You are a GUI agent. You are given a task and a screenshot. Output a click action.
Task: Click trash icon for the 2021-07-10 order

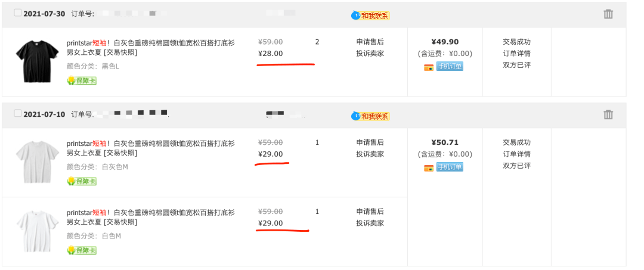point(608,114)
